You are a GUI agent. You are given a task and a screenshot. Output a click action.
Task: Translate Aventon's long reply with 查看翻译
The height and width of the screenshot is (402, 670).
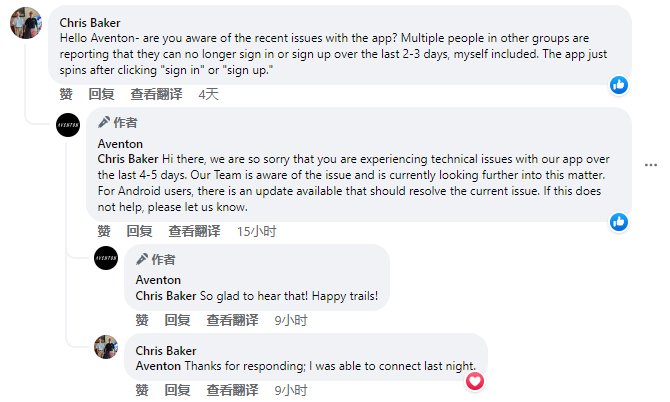pos(194,232)
